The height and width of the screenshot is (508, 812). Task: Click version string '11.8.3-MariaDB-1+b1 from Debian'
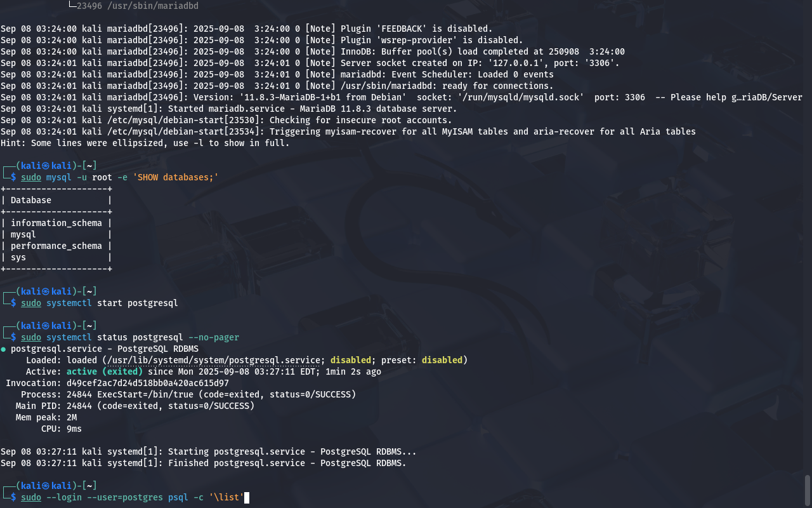coord(322,97)
